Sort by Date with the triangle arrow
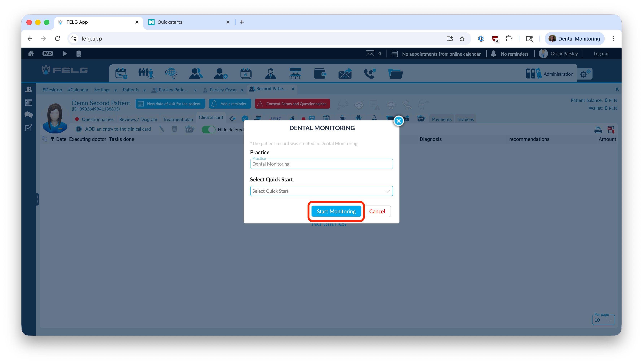 pyautogui.click(x=53, y=139)
